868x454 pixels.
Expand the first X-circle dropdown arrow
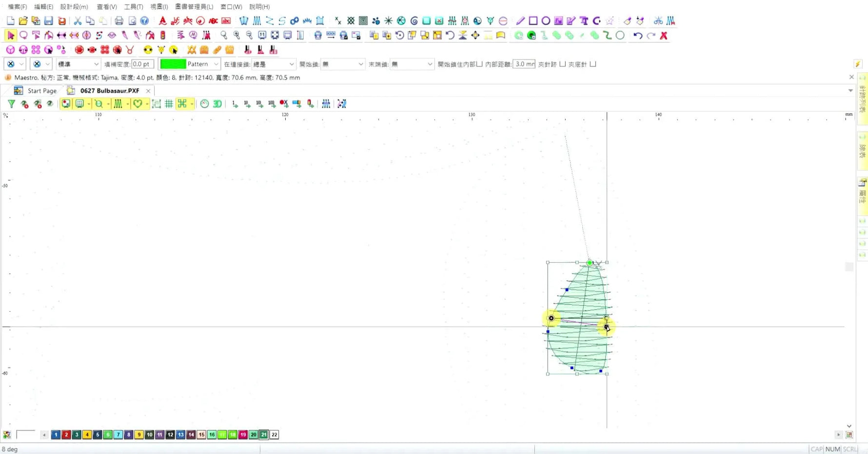click(21, 64)
